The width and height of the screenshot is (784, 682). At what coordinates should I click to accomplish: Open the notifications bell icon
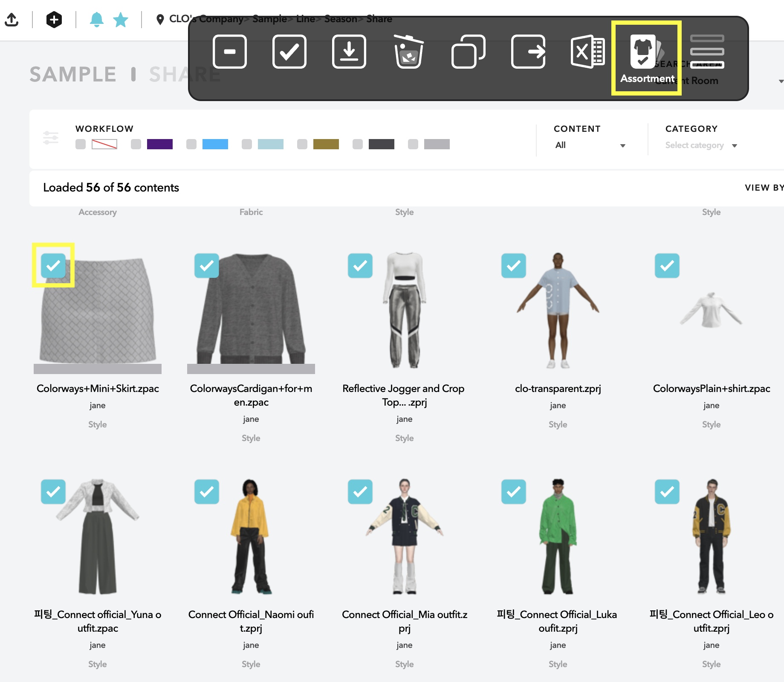tap(97, 20)
